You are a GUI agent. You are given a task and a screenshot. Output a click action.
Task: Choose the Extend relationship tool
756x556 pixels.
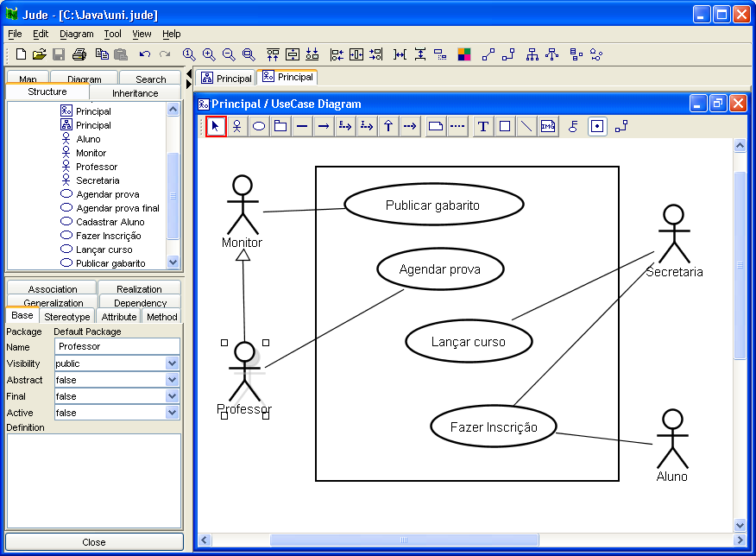pos(345,126)
